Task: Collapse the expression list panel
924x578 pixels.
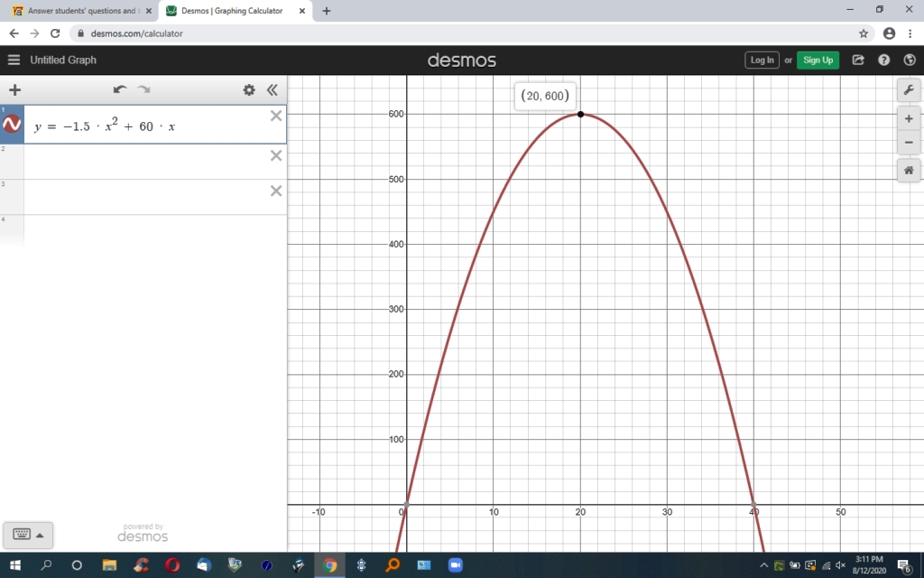Action: (272, 89)
